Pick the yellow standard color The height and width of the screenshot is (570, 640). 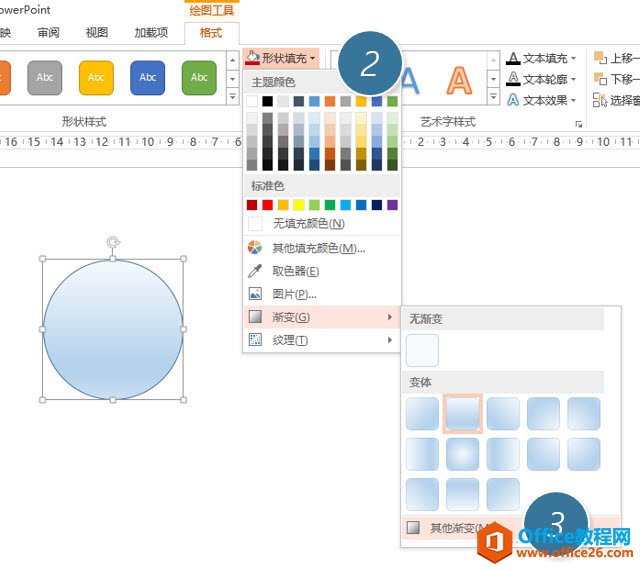point(299,205)
